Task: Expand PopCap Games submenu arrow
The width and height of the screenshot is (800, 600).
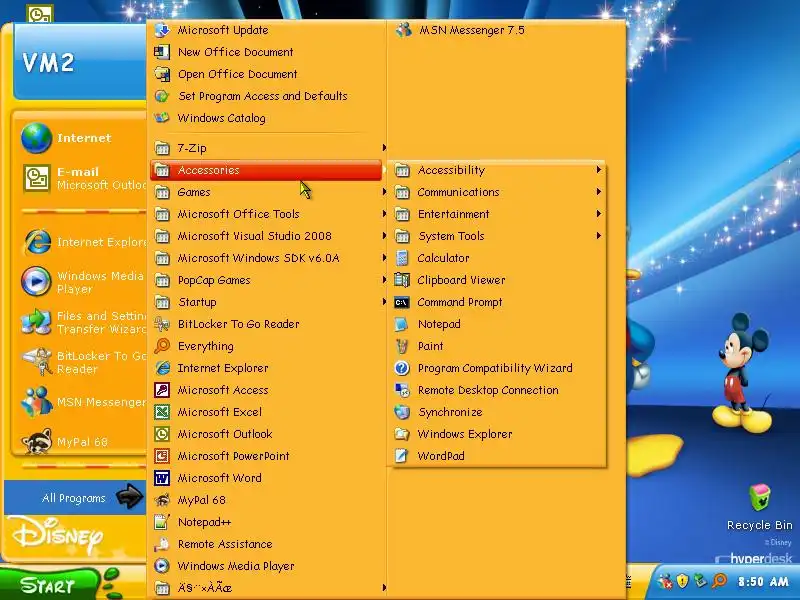Action: click(384, 280)
